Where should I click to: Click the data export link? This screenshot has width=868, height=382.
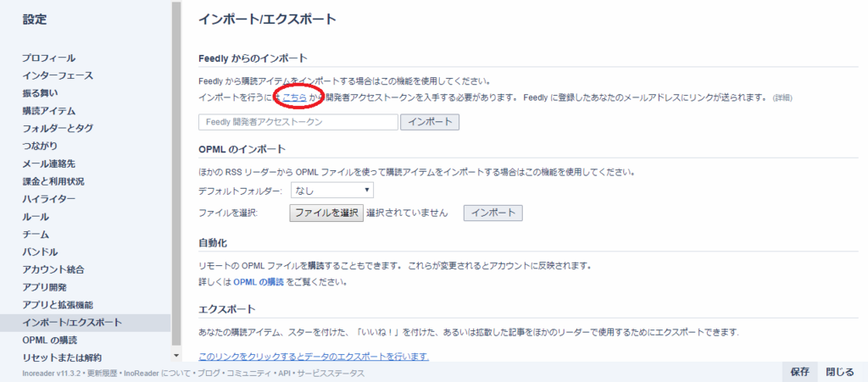point(314,356)
